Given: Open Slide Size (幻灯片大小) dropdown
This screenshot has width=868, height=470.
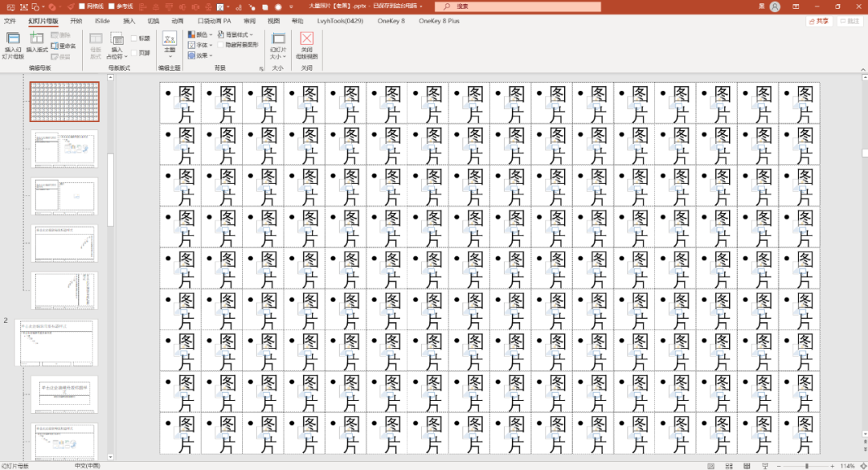Looking at the screenshot, I should pos(278,46).
